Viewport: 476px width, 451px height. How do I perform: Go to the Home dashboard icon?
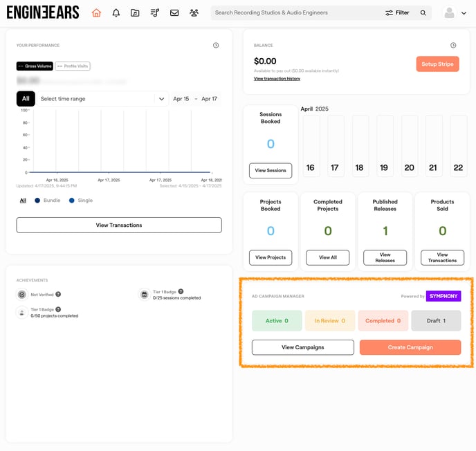(x=96, y=12)
